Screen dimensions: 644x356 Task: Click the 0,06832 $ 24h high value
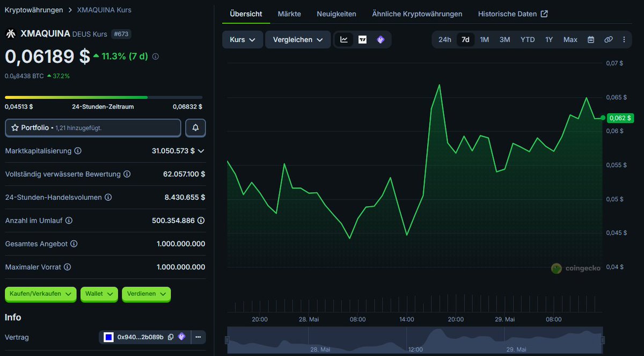[189, 106]
